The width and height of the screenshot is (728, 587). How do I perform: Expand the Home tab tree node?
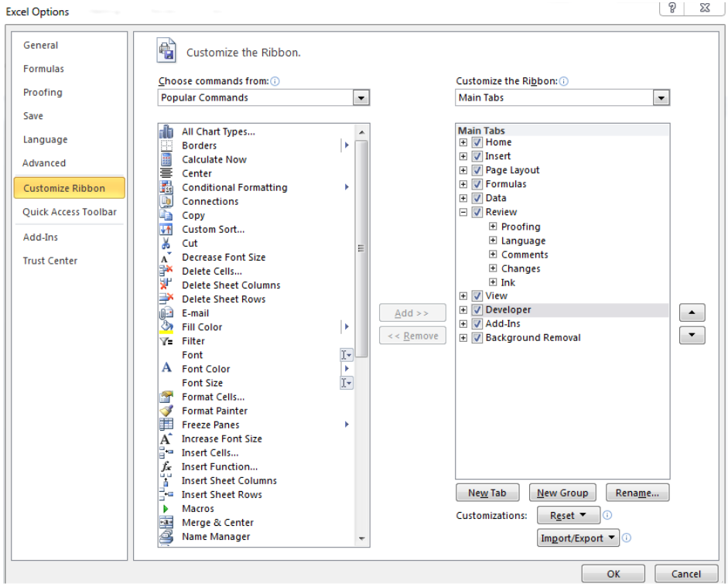click(x=463, y=142)
